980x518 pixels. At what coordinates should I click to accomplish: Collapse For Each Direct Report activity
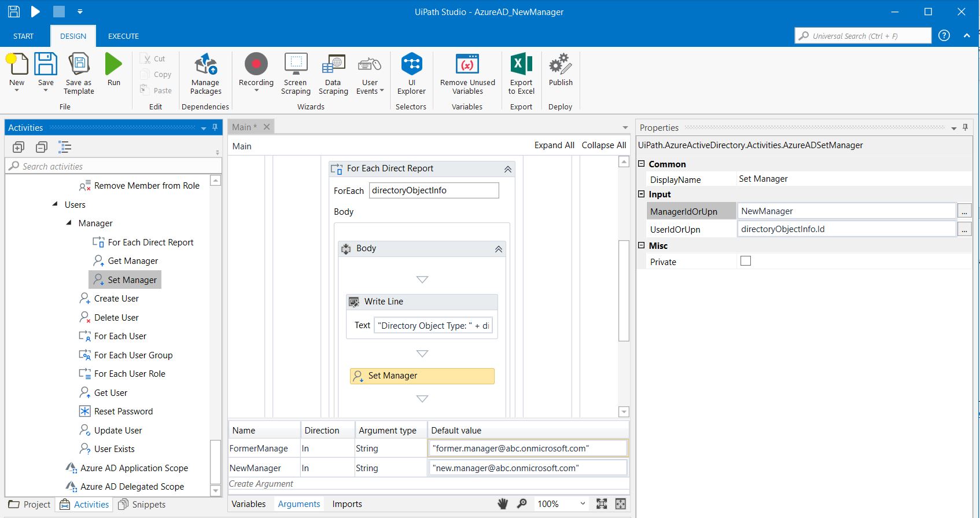[507, 169]
